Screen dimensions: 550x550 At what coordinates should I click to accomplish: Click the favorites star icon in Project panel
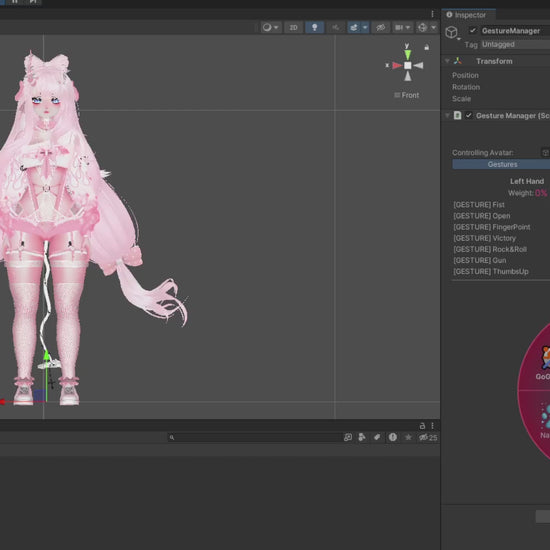click(x=408, y=437)
